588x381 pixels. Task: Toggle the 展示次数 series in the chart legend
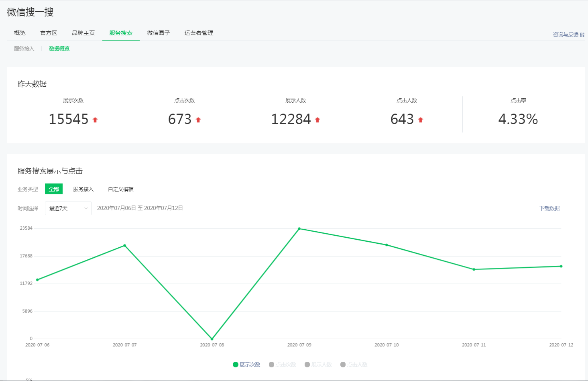246,365
